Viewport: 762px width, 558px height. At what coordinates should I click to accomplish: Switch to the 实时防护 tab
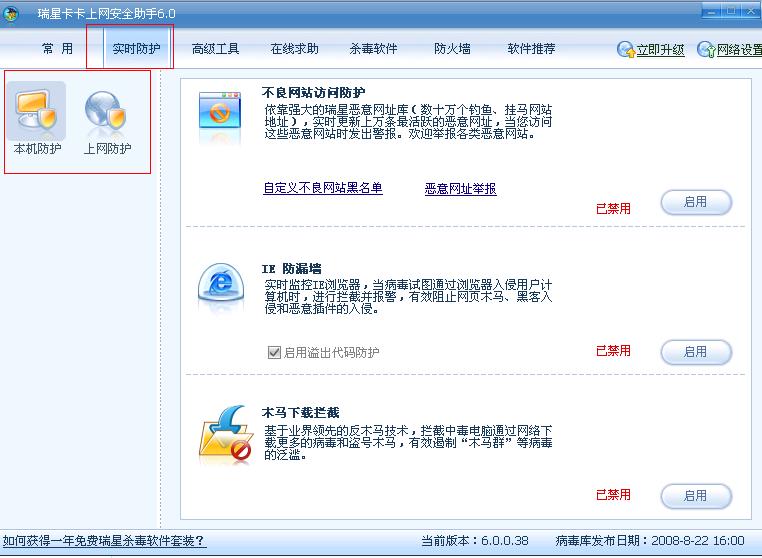tap(136, 49)
